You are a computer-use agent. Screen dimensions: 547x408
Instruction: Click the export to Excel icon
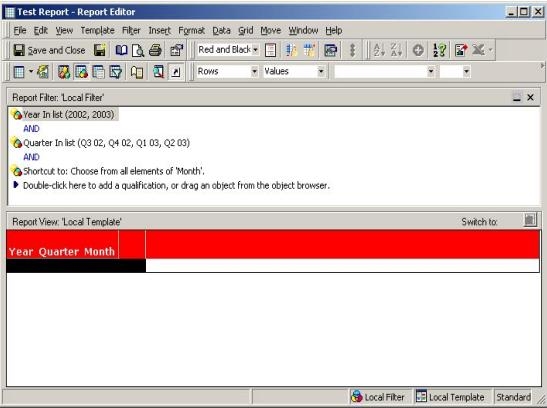[478, 51]
